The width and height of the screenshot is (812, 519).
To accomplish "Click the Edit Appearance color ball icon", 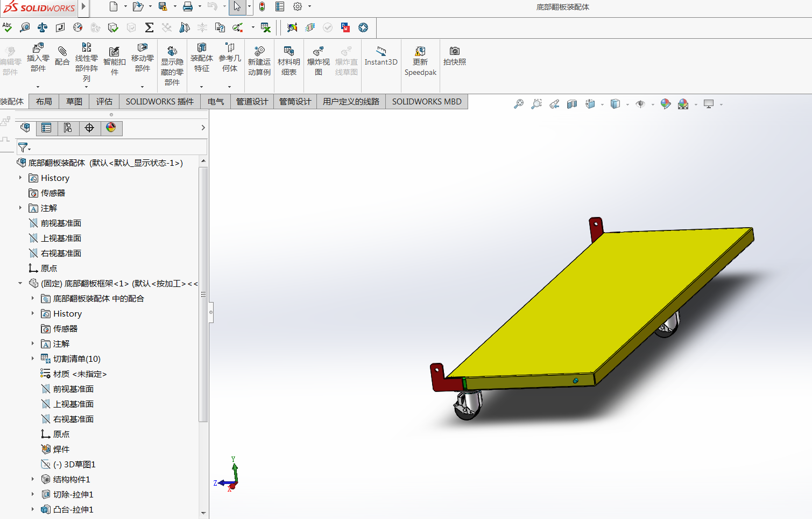I will tap(666, 104).
